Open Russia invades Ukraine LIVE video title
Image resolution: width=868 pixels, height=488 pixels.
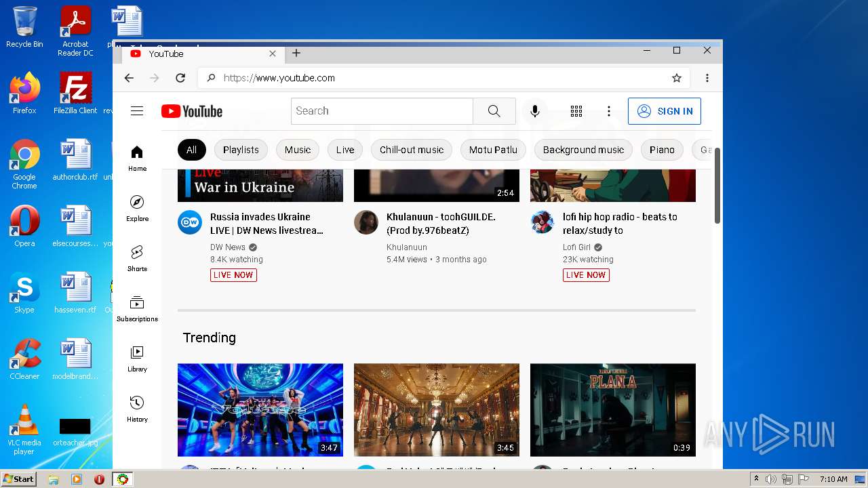pos(267,224)
